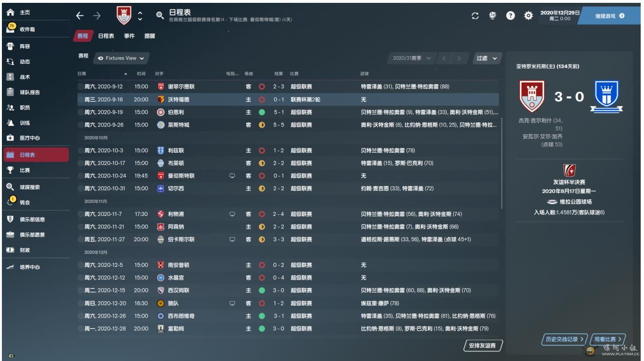Click the back arrow in the top bar
The width and height of the screenshot is (644, 361).
click(x=80, y=16)
